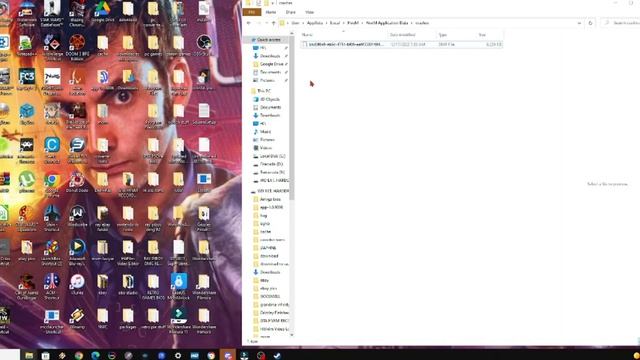640x360 pixels.
Task: Sort files by the Size column
Action: tap(489, 35)
